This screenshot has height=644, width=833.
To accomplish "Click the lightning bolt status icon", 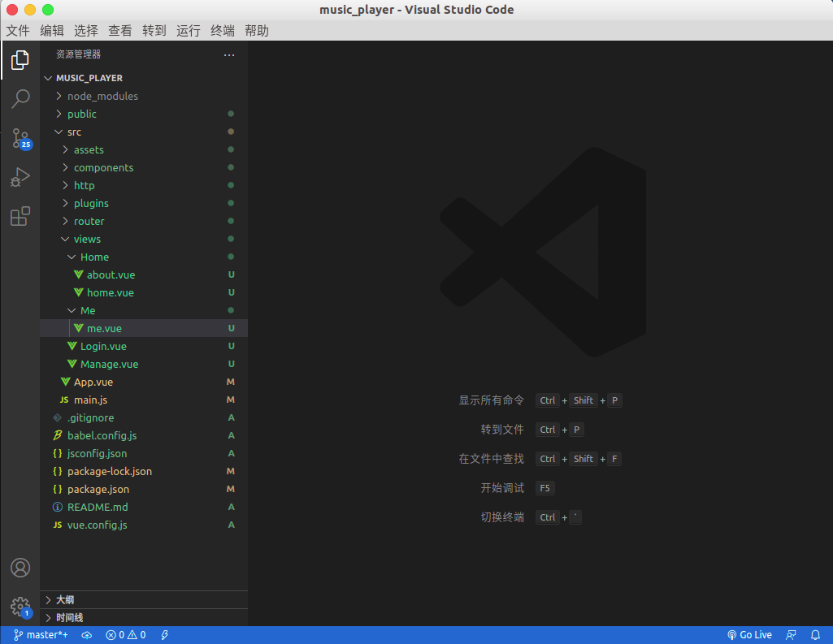I will pyautogui.click(x=165, y=634).
